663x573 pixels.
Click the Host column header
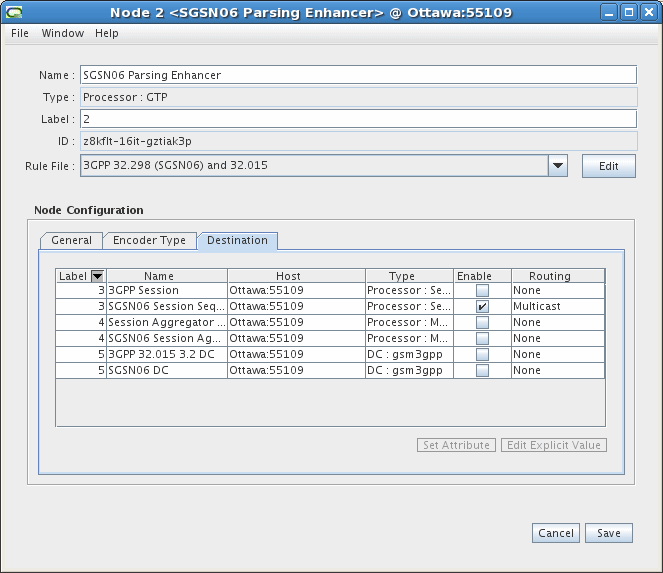pyautogui.click(x=296, y=276)
